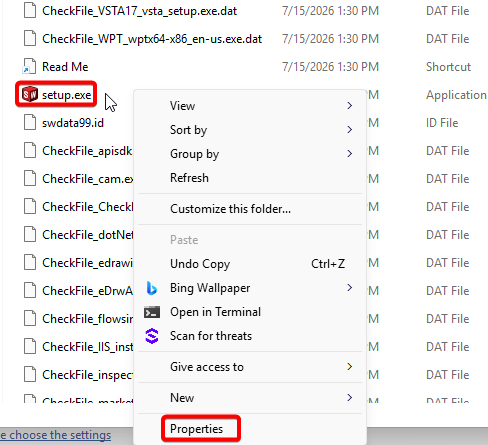Open Properties from the context menu
This screenshot has width=488, height=445.
pos(250,429)
